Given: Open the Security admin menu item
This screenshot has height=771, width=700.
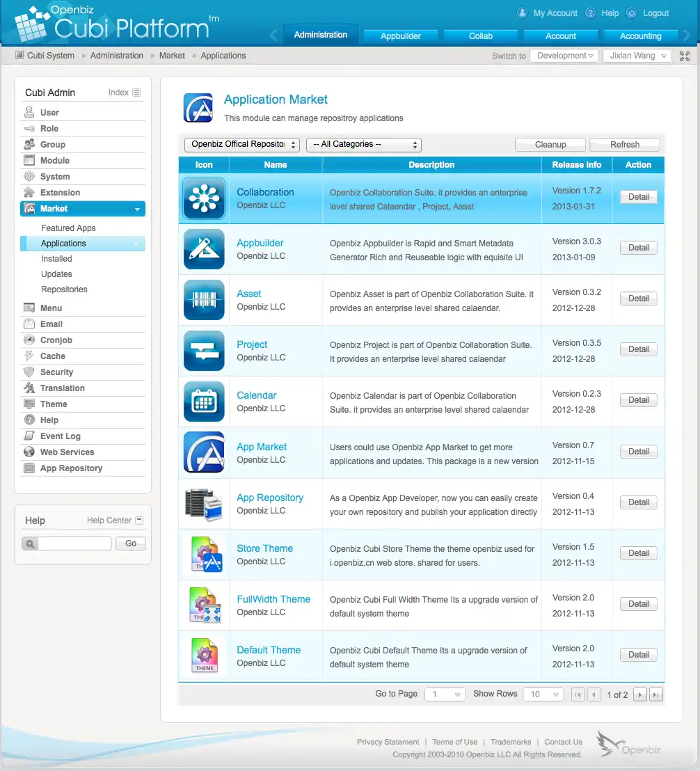Looking at the screenshot, I should pyautogui.click(x=83, y=372).
